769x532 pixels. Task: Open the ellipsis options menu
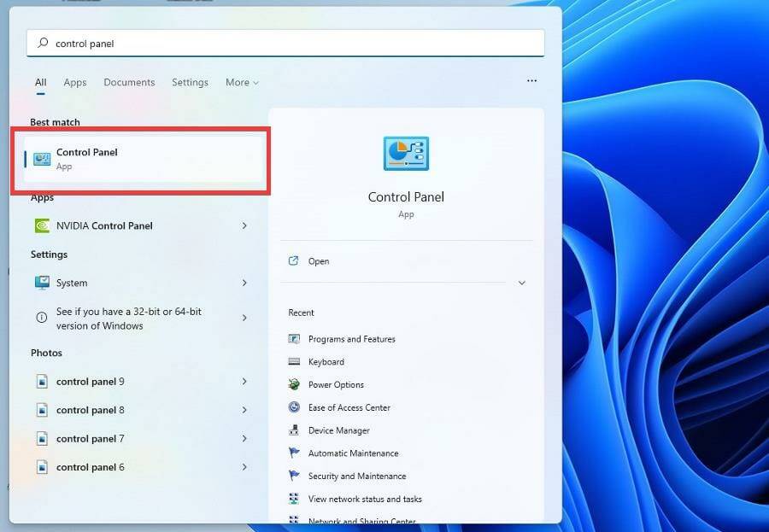531,80
